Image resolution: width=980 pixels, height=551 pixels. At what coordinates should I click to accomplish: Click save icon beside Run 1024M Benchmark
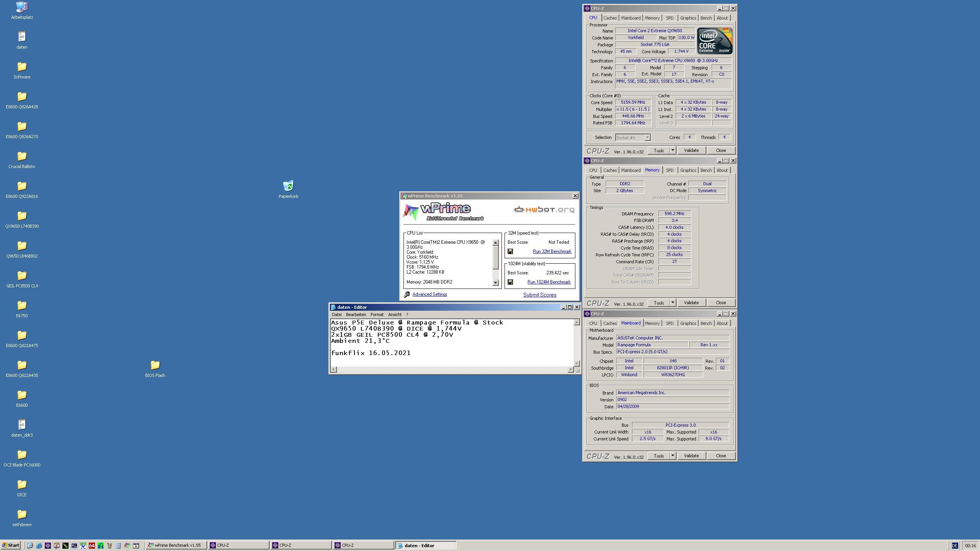coord(510,282)
